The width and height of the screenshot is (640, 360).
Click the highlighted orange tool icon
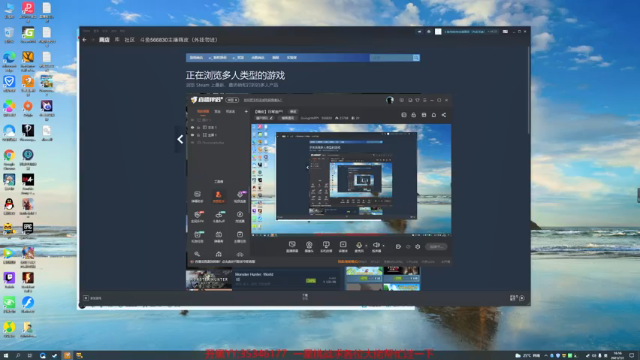tap(218, 197)
